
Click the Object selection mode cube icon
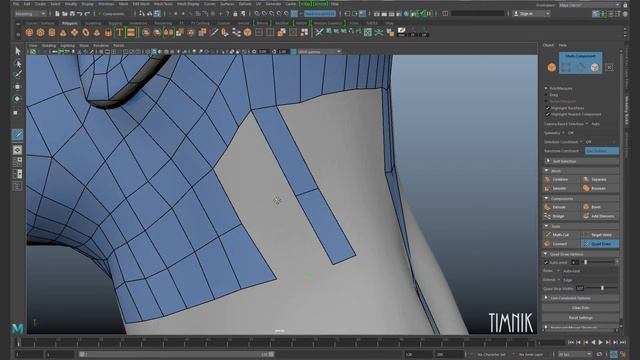(551, 67)
